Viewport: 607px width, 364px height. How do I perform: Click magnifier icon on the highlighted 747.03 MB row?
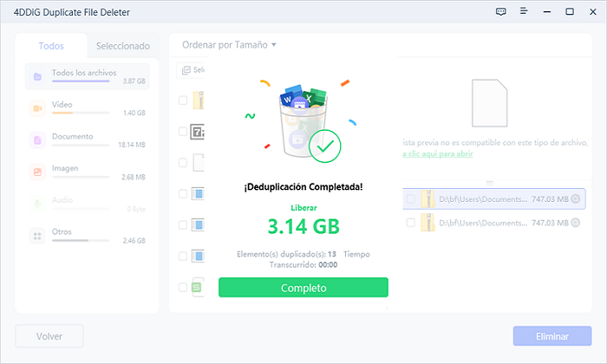(x=576, y=198)
